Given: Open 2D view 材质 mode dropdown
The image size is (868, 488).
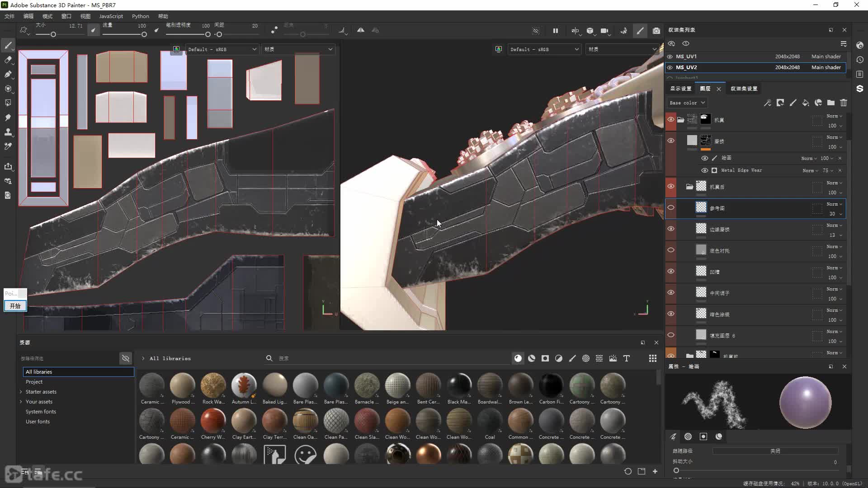Looking at the screenshot, I should [298, 49].
